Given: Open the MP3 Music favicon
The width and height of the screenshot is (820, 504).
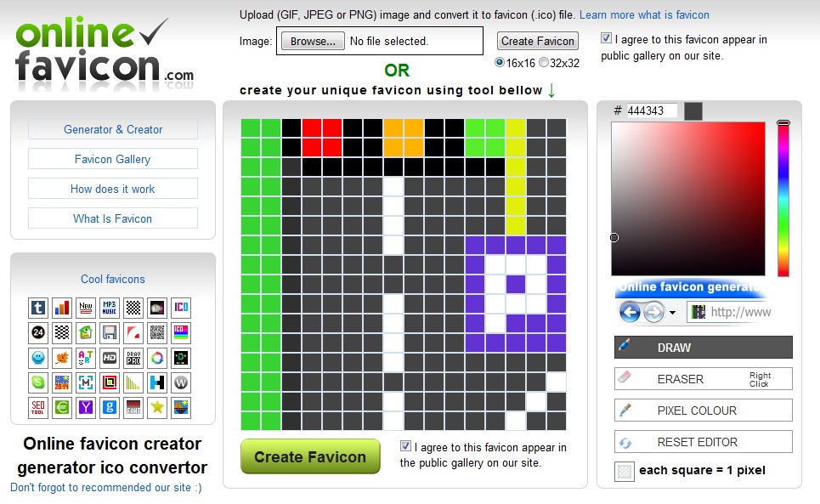Looking at the screenshot, I should coord(110,308).
